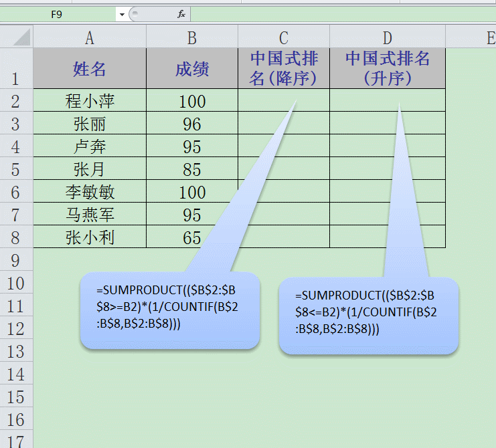496x448 pixels.
Task: Click empty cell D3 in 张丽 row
Action: (x=388, y=123)
